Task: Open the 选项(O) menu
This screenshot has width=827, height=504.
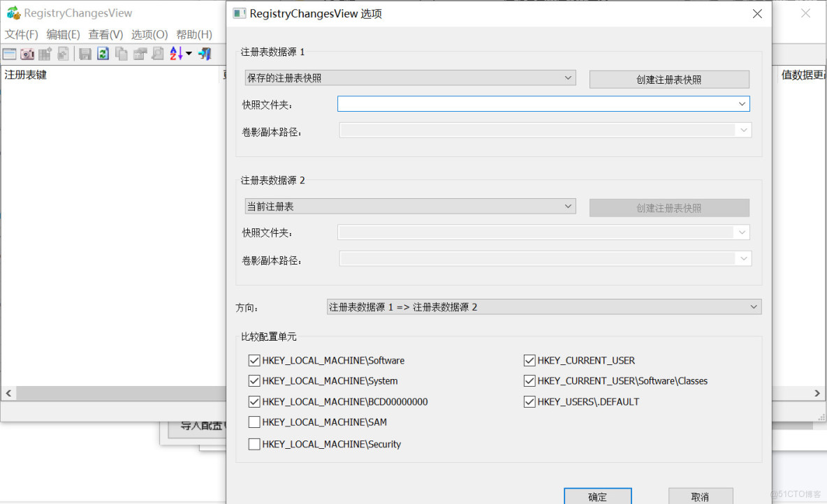Action: pos(149,34)
